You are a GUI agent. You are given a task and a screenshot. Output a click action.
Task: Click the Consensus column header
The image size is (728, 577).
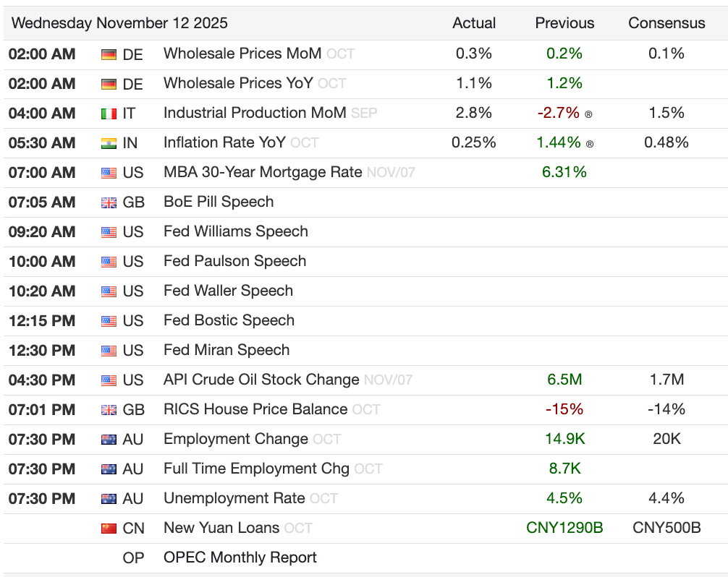[666, 23]
